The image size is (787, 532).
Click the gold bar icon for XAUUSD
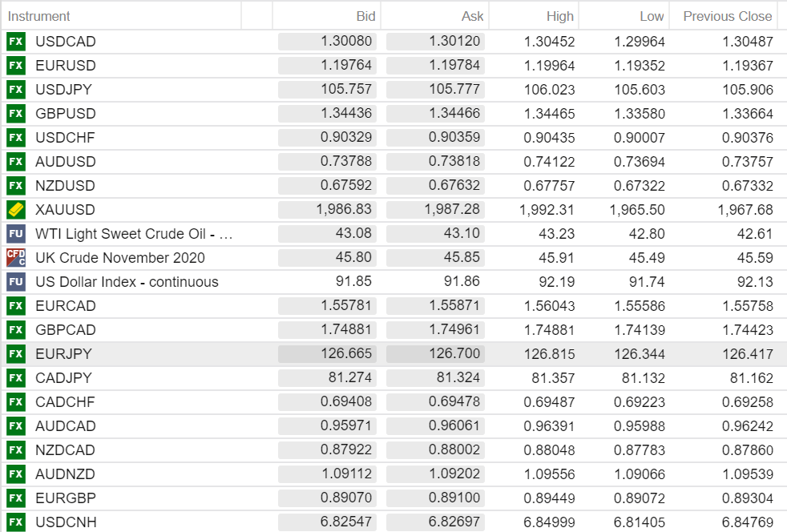(x=15, y=210)
